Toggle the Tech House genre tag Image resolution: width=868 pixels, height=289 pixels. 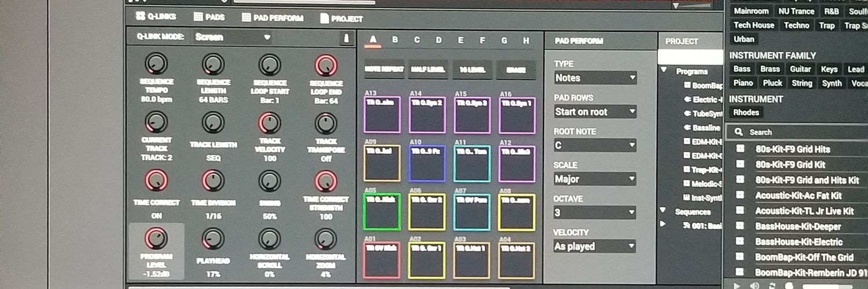[754, 25]
